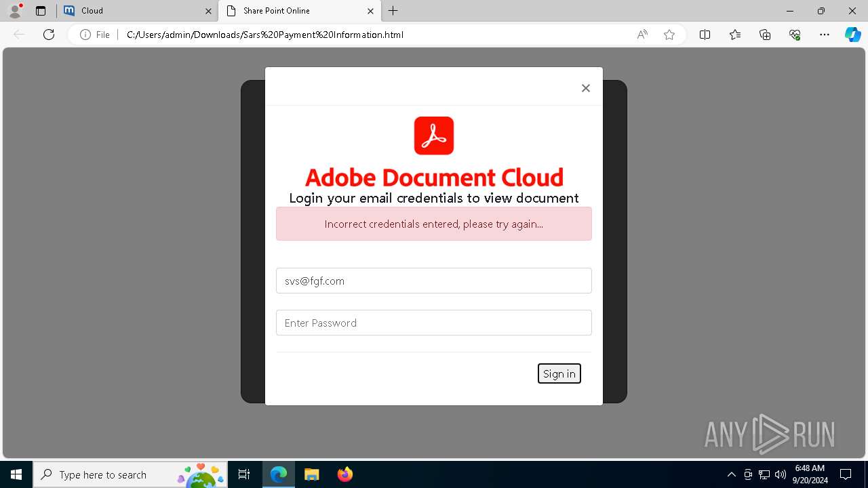Add this page to favorites star
Image resolution: width=868 pixels, height=488 pixels.
(x=669, y=35)
